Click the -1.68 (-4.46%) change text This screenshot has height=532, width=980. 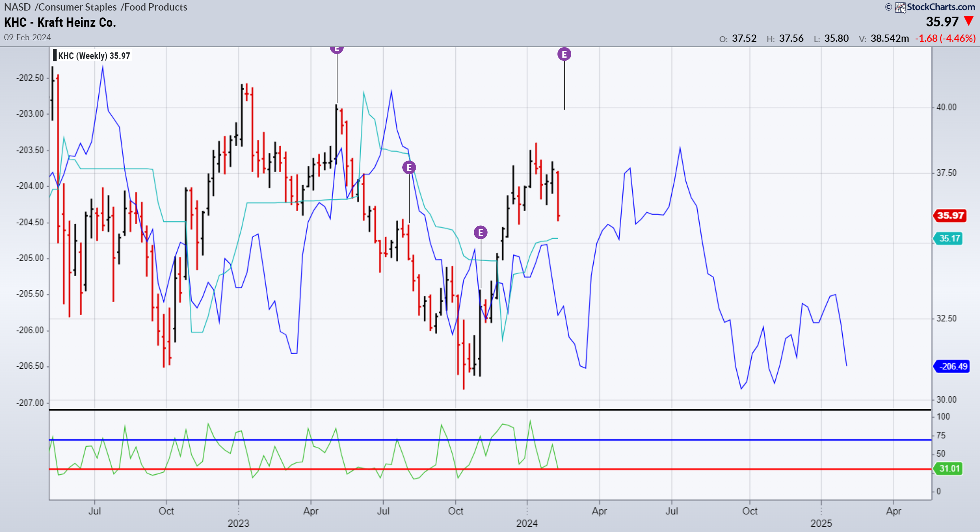pos(945,39)
